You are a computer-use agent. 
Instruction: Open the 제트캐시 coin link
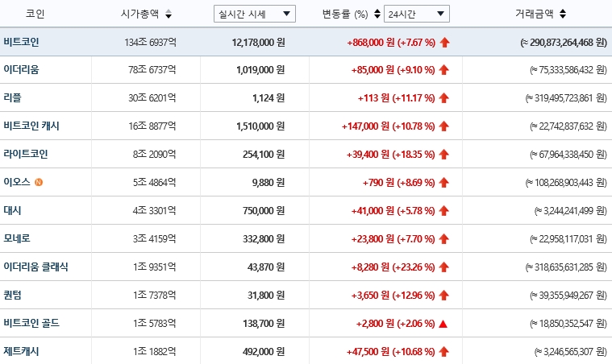click(21, 351)
